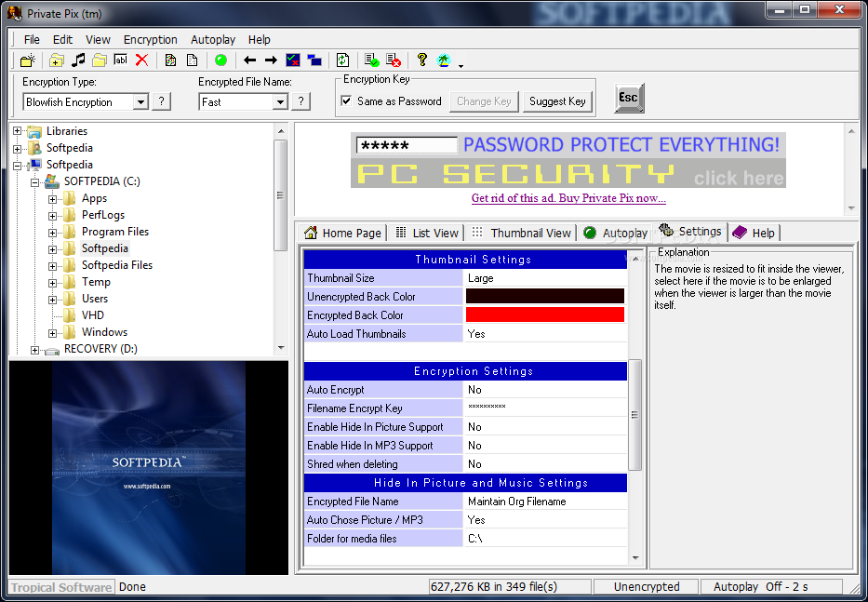This screenshot has height=602, width=868.
Task: Expand the Windows folder node
Action: click(x=53, y=333)
